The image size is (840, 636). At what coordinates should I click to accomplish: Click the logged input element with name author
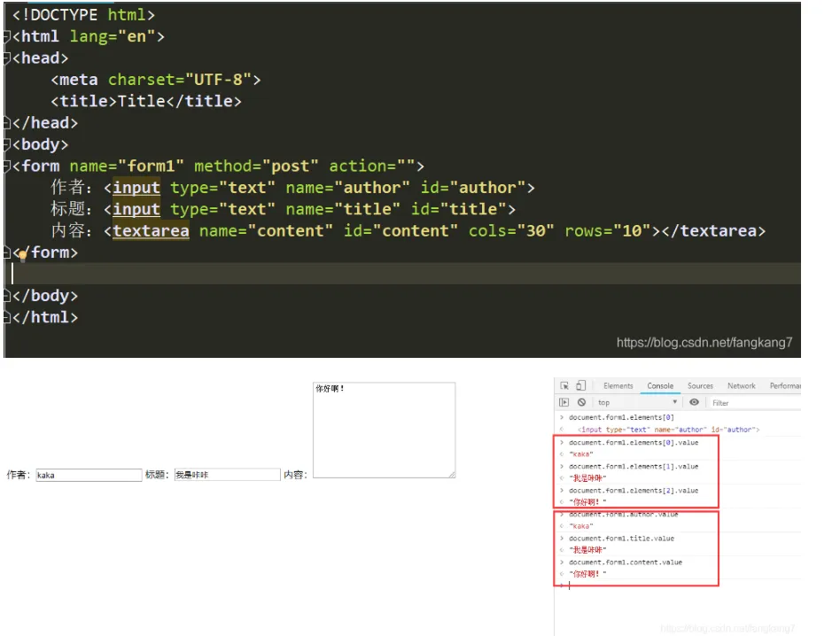click(x=668, y=430)
